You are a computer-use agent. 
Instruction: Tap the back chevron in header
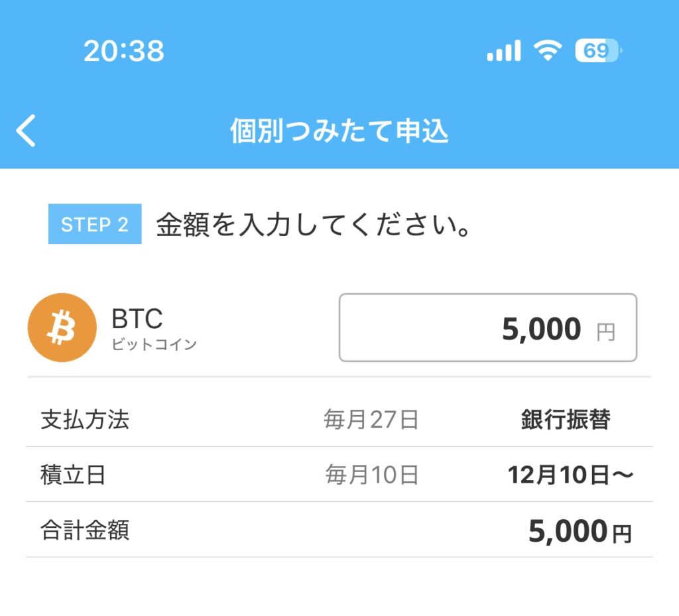27,131
